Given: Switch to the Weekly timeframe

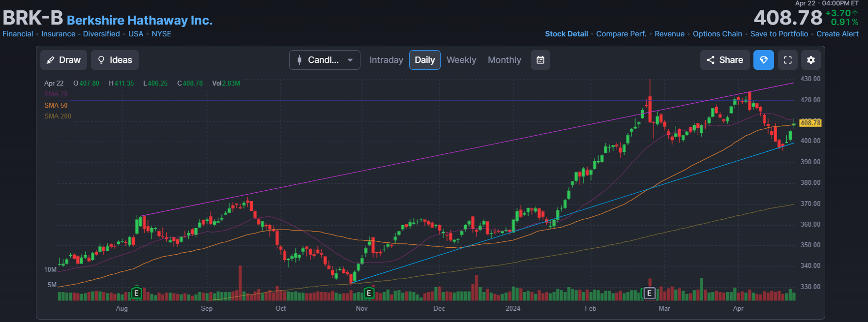Looking at the screenshot, I should tap(461, 60).
